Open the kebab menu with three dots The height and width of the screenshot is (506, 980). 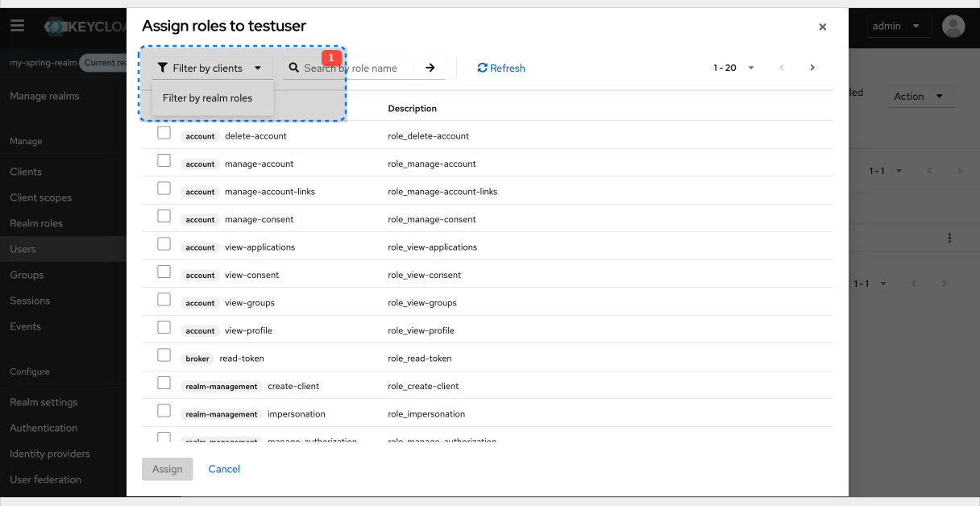click(x=949, y=237)
